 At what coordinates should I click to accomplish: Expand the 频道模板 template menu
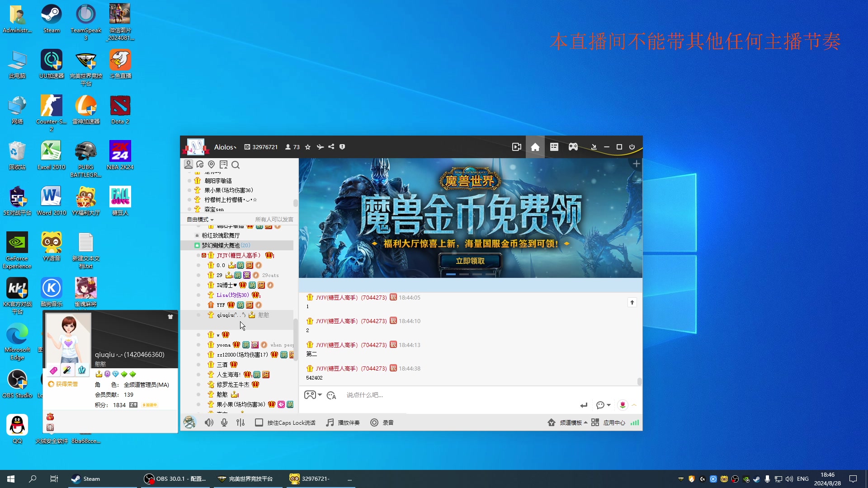[x=567, y=422]
